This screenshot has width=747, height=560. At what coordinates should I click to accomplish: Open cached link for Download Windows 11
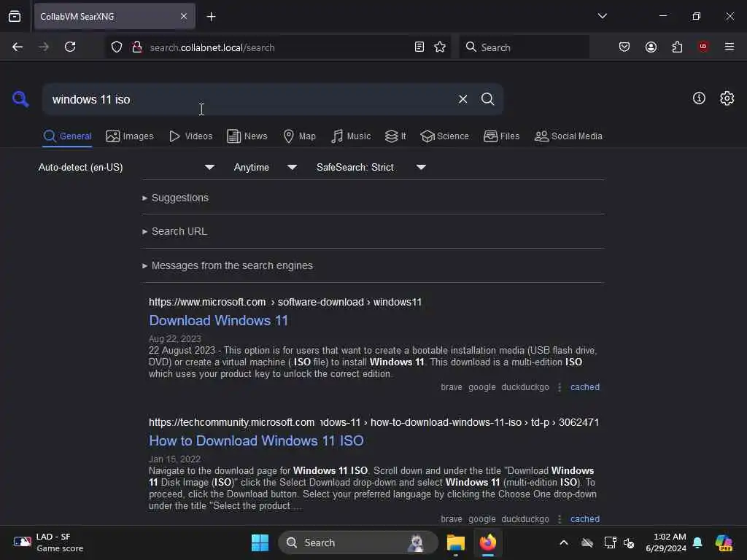(x=585, y=387)
